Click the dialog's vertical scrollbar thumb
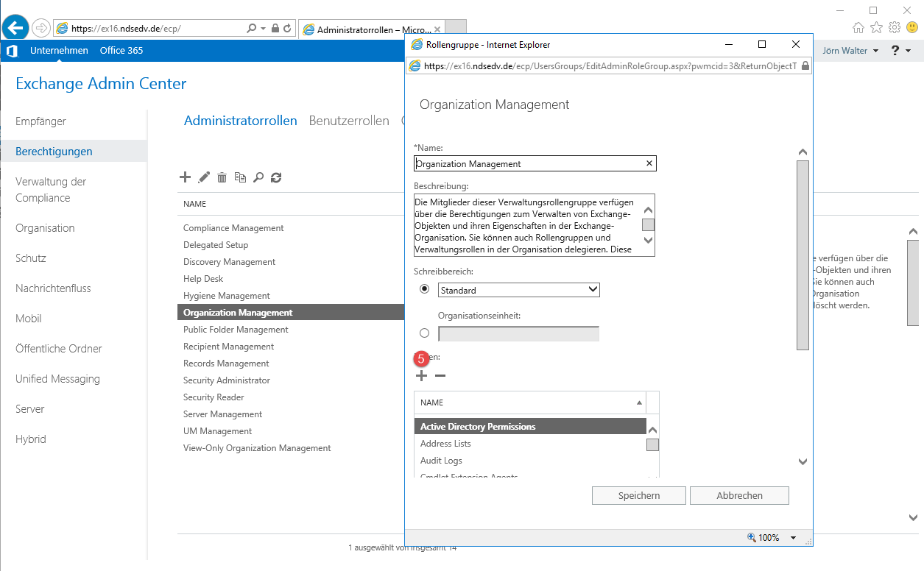Screen dimensions: 924x571 pos(803,254)
